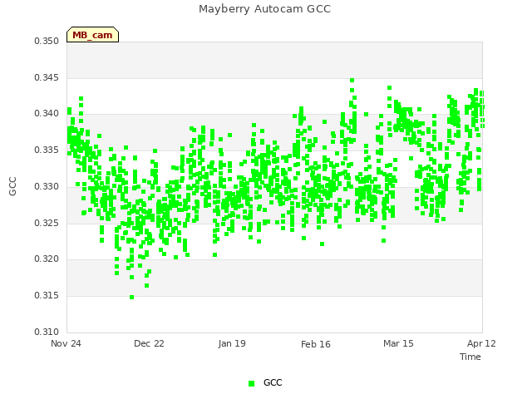Click the Feb 16 date label
Image resolution: width=532 pixels, height=399 pixels.
pyautogui.click(x=316, y=344)
